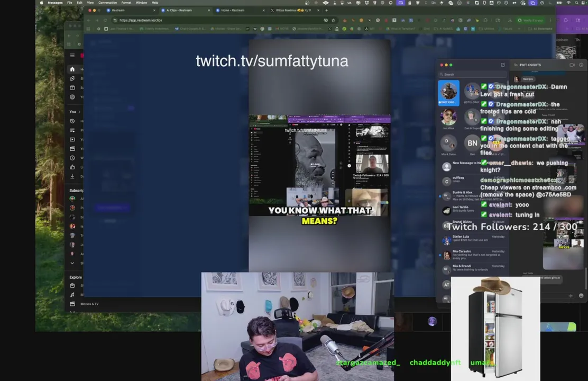Open YouTube Shorts from sidebar

coord(75,78)
